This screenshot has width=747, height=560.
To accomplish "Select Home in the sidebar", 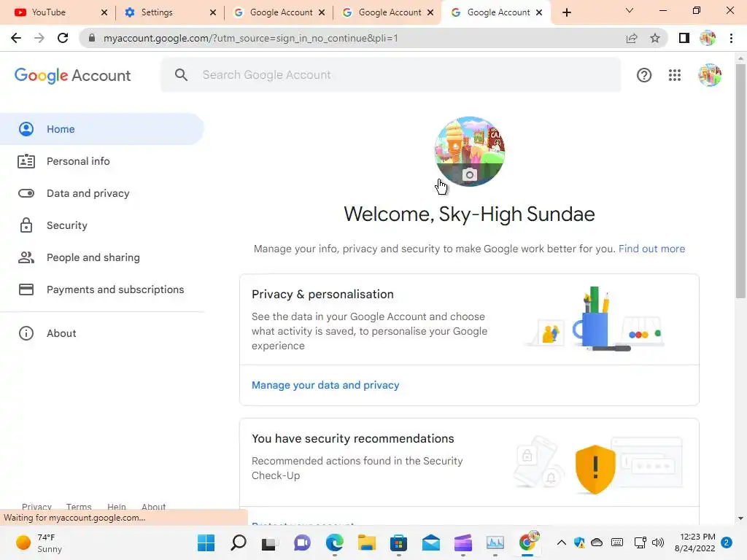I will click(x=102, y=129).
